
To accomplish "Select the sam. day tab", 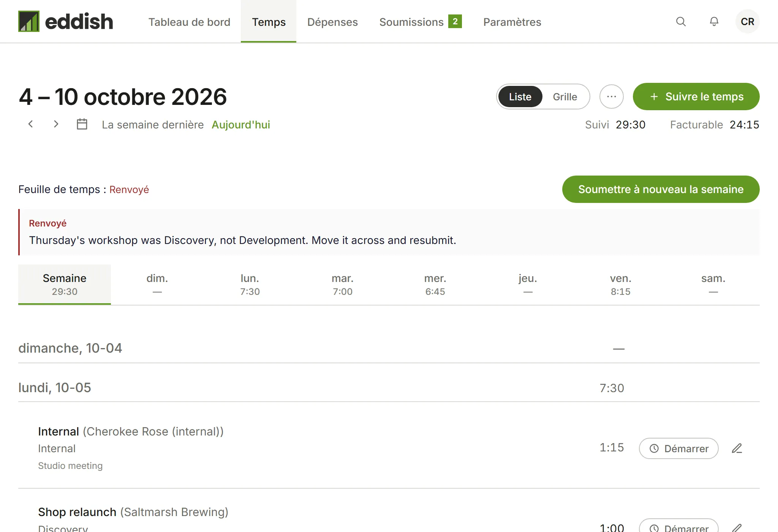I will (x=713, y=284).
